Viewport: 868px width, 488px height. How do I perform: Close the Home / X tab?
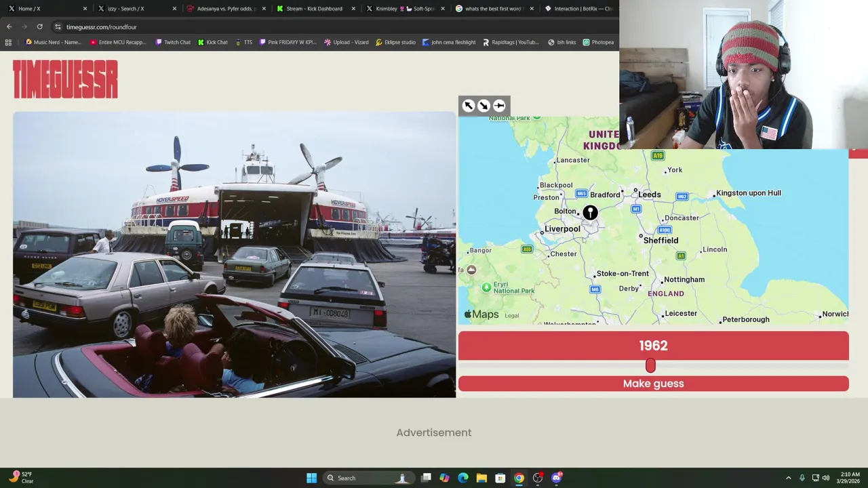(85, 8)
